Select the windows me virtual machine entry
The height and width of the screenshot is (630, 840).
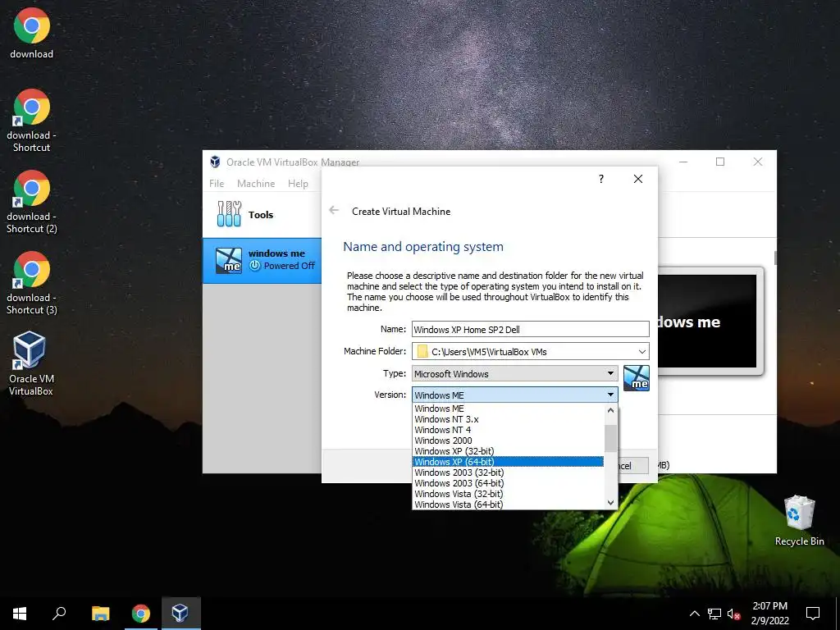tap(262, 260)
